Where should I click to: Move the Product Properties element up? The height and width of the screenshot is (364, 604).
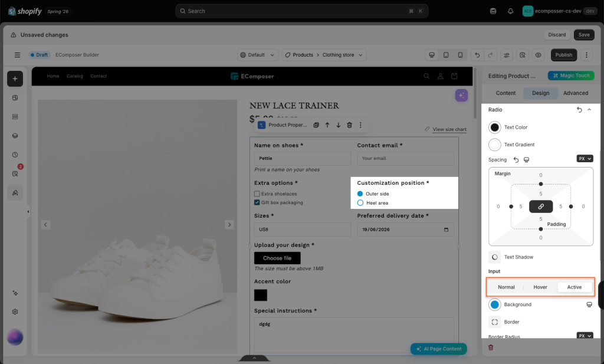coord(327,125)
